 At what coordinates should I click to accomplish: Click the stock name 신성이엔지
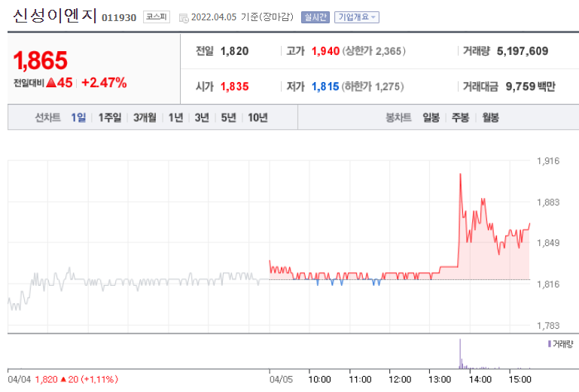55,16
